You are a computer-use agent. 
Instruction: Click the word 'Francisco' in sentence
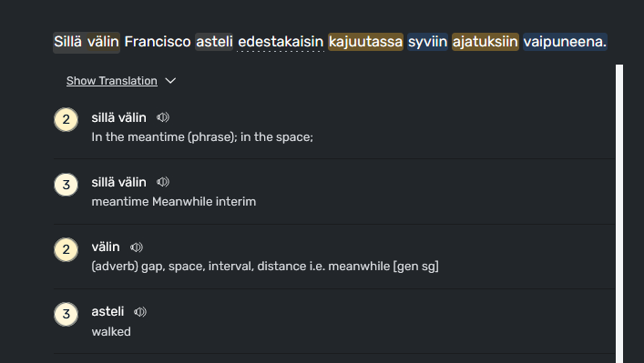(x=158, y=42)
